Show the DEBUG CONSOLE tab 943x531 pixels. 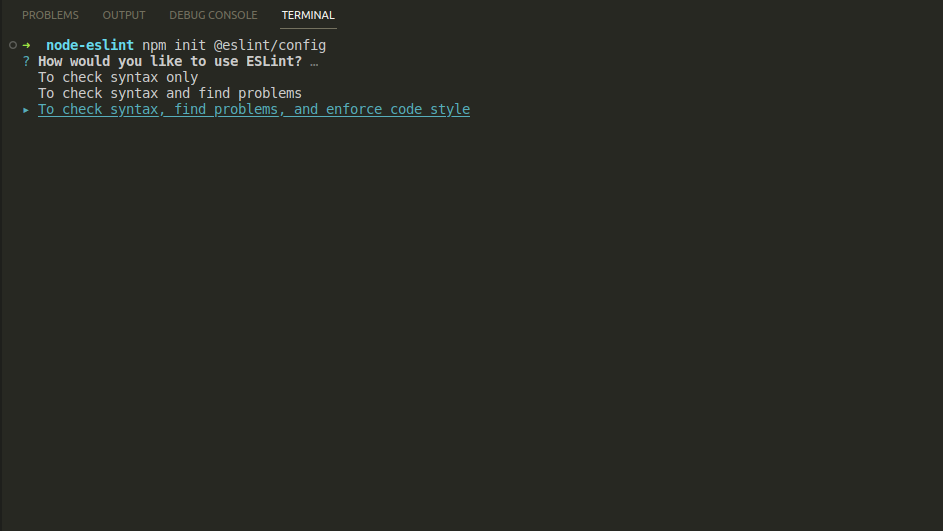[x=213, y=15]
